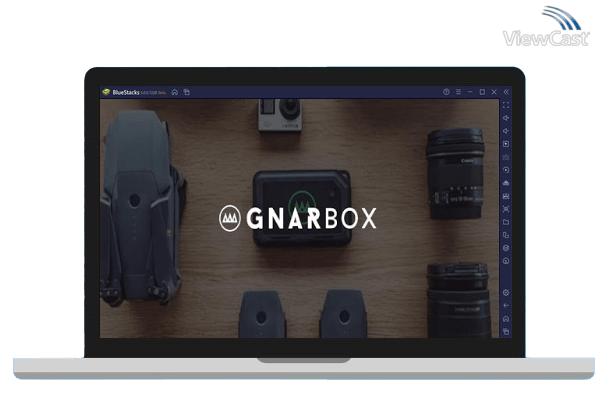Click the icon below install APK
Screen dimensions: 602x414
[506, 196]
